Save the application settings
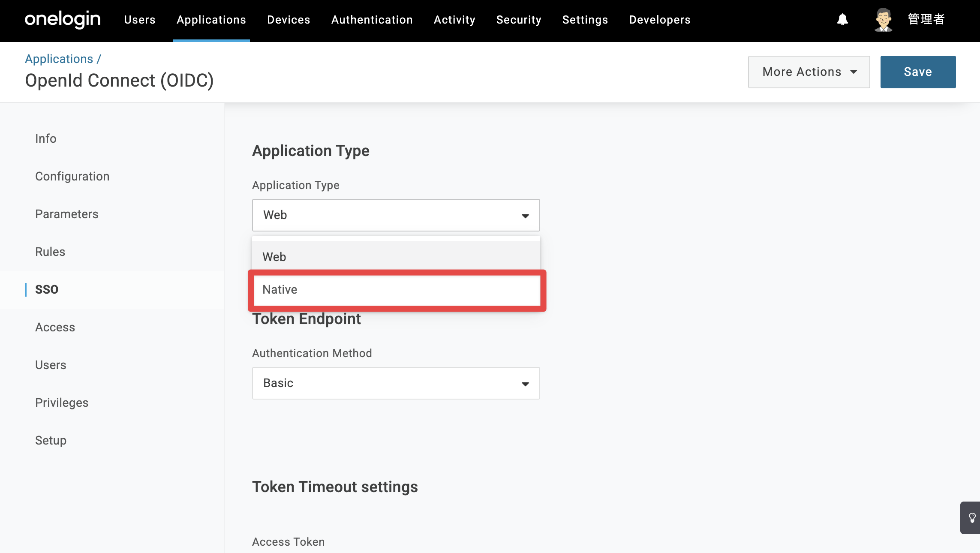 coord(918,72)
